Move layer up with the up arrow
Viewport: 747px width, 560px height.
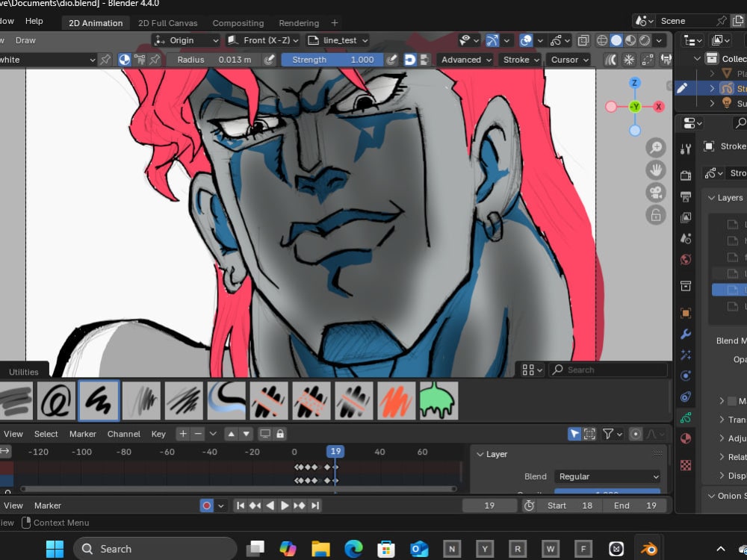(231, 434)
